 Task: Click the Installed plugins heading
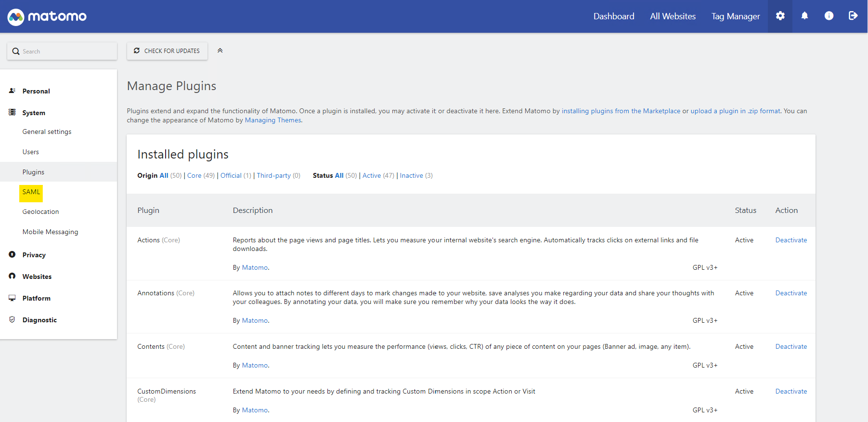[x=183, y=154]
